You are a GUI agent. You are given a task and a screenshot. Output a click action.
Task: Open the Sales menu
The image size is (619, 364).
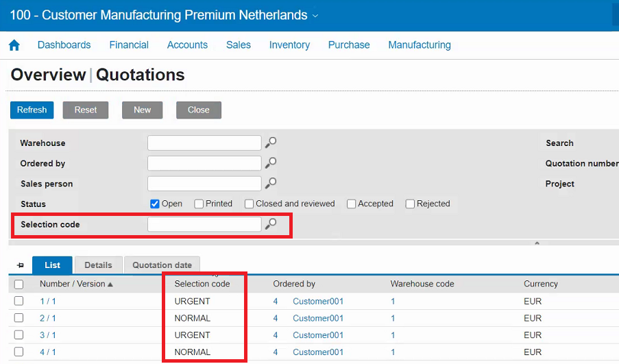tap(239, 45)
